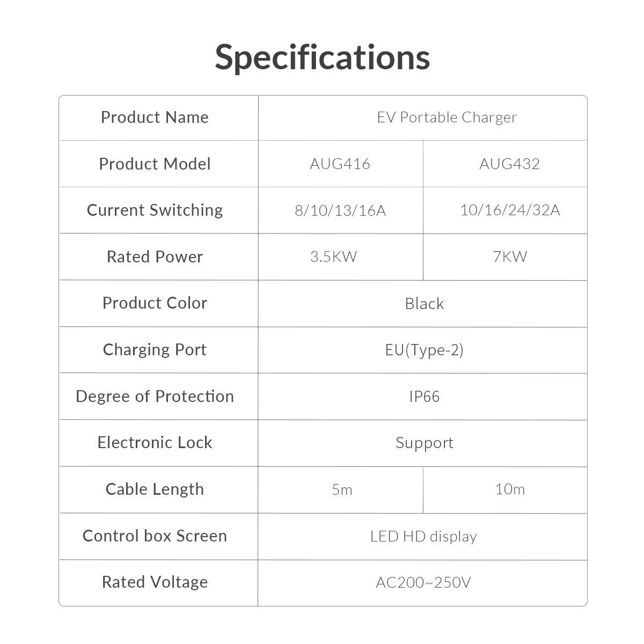The height and width of the screenshot is (644, 644).
Task: Click the LED HD display value
Action: click(x=423, y=536)
